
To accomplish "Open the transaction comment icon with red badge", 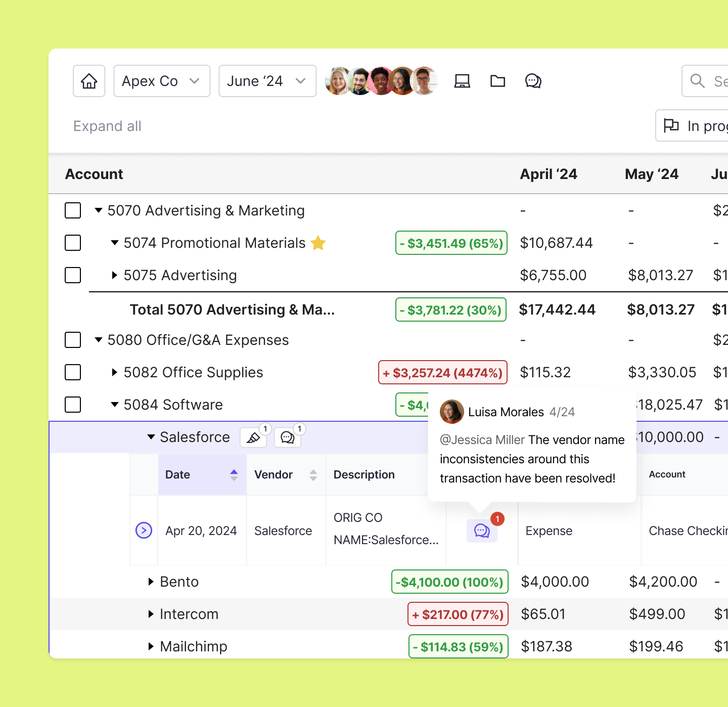I will click(482, 531).
